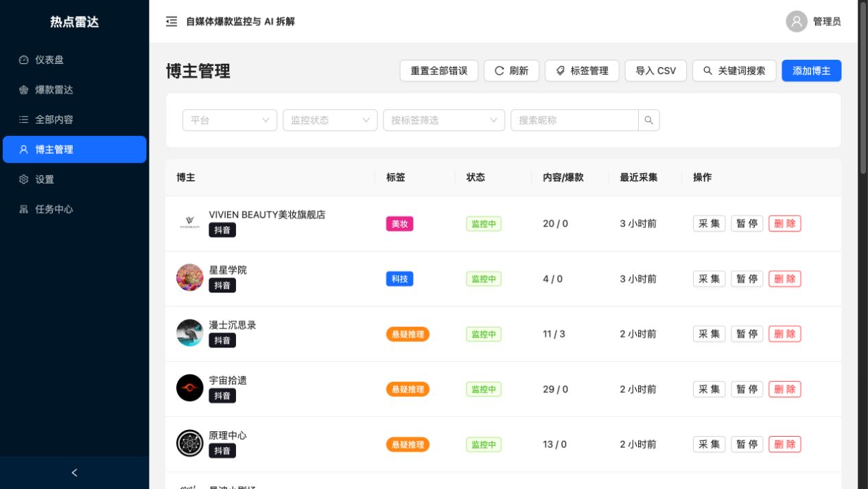Click the name VIVIEN BEAUTY美妆旗舰店
Viewport: 868px width, 489px height.
pyautogui.click(x=267, y=214)
